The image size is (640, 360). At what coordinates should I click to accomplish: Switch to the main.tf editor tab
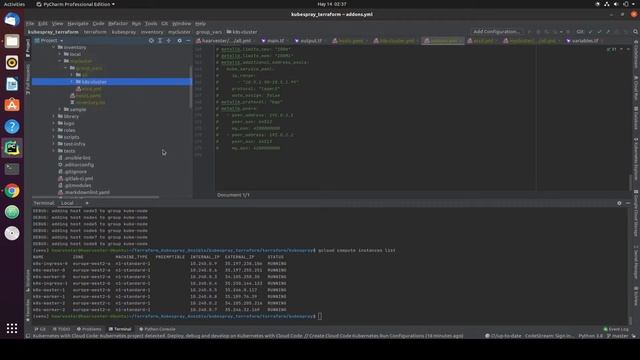(x=275, y=41)
